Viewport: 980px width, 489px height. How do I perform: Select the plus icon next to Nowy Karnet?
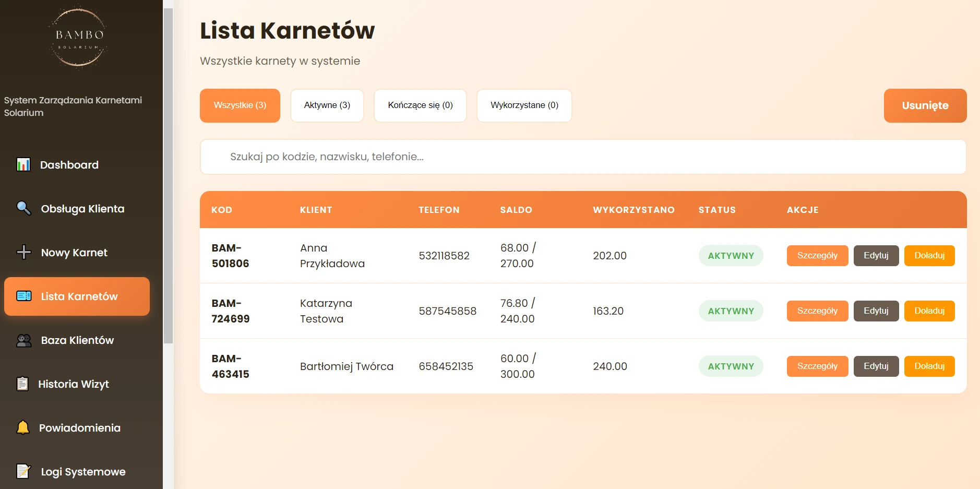point(23,252)
